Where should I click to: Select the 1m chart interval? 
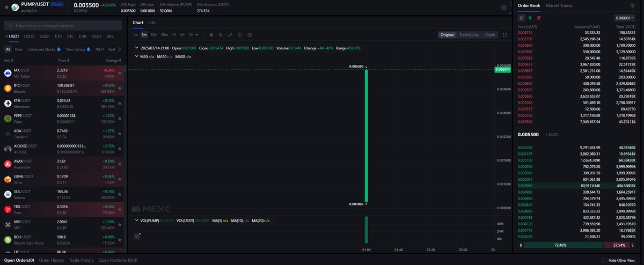point(135,35)
